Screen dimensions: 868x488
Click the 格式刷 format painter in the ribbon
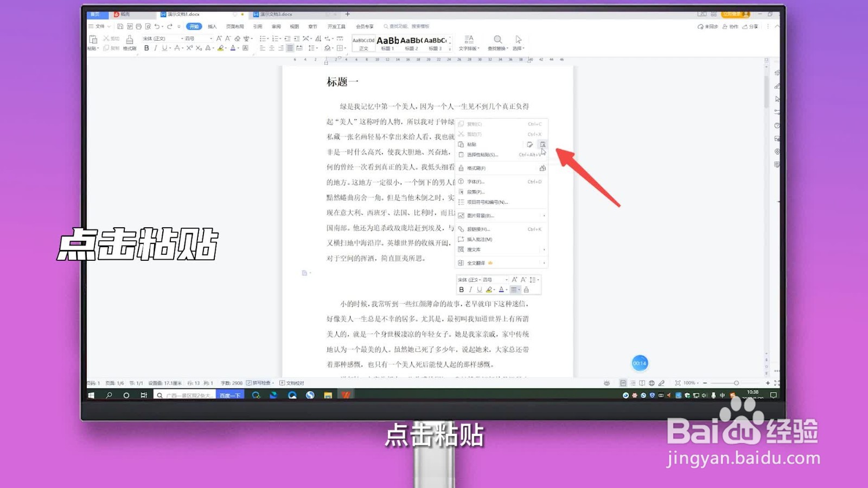click(130, 43)
